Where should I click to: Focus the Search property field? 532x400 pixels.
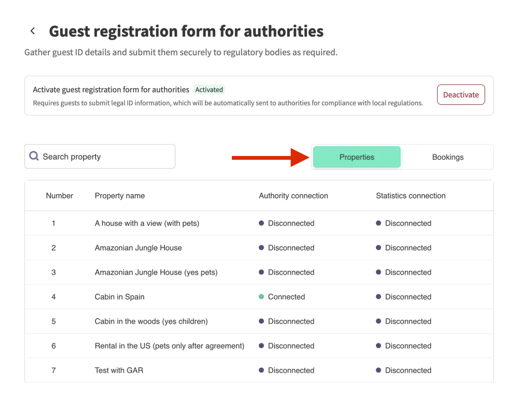pos(106,157)
